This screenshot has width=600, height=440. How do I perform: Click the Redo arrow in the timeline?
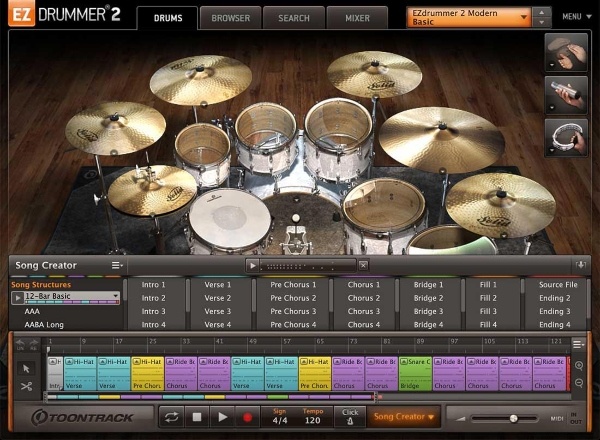tap(34, 344)
